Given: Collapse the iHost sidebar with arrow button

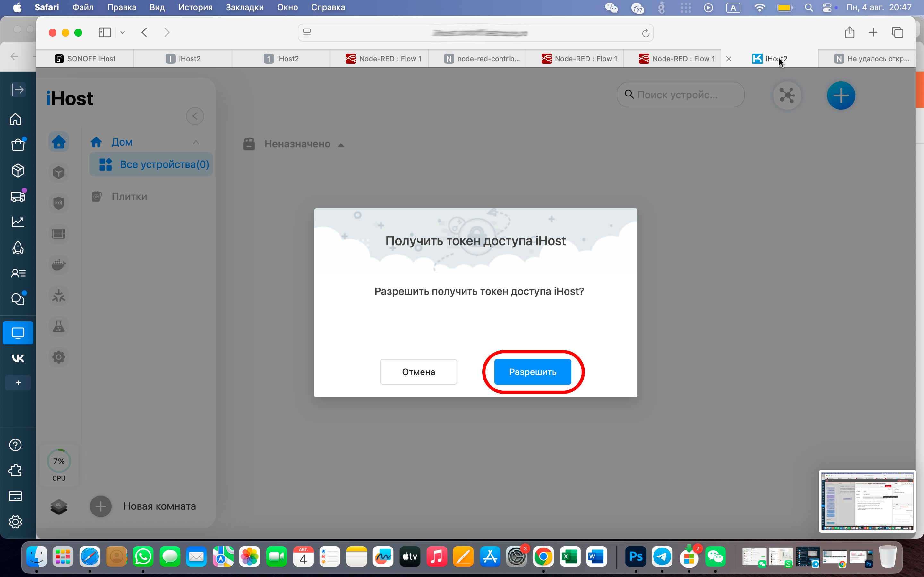Looking at the screenshot, I should pos(195,116).
